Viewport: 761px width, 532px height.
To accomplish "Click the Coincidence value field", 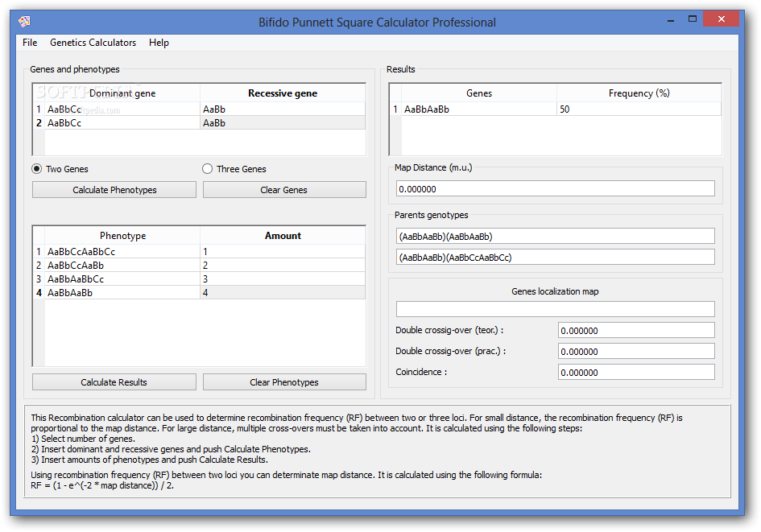I will coord(636,372).
